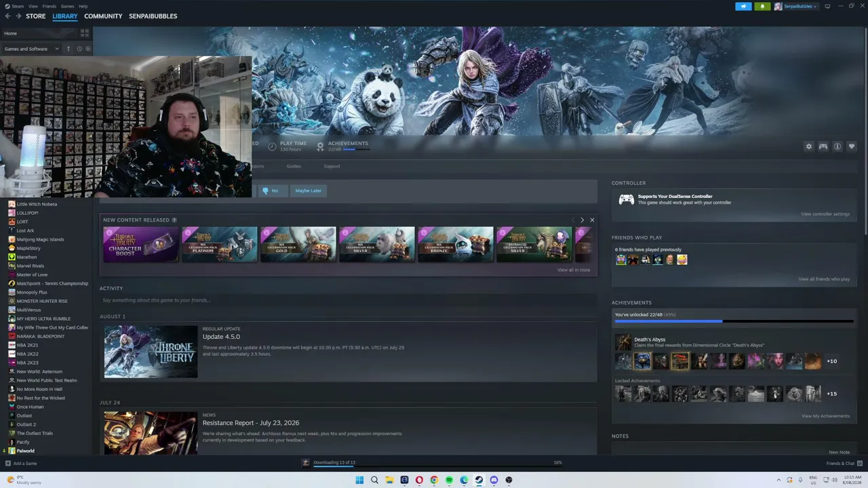Viewport: 868px width, 488px height.
Task: Open the Celebration Pack Gold thumbnail
Action: (x=298, y=244)
